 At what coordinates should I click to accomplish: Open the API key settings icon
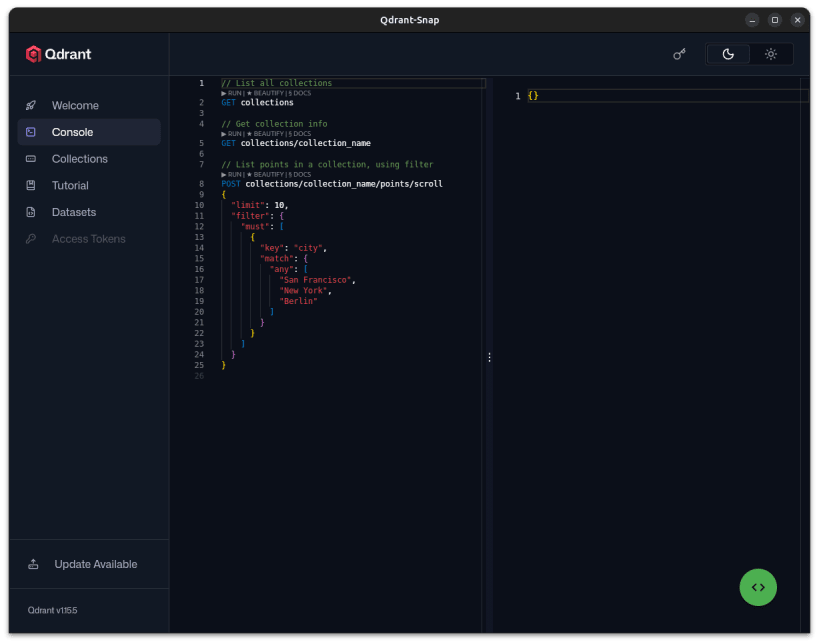tap(679, 54)
